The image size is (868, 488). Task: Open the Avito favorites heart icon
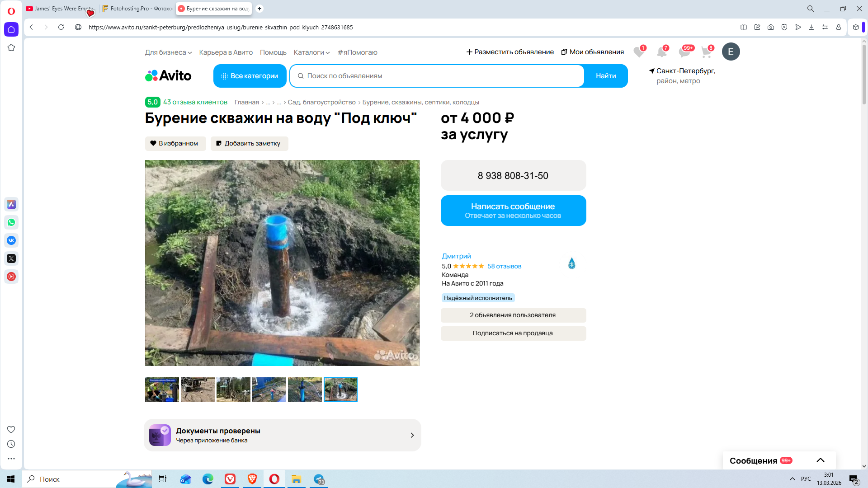(x=639, y=52)
